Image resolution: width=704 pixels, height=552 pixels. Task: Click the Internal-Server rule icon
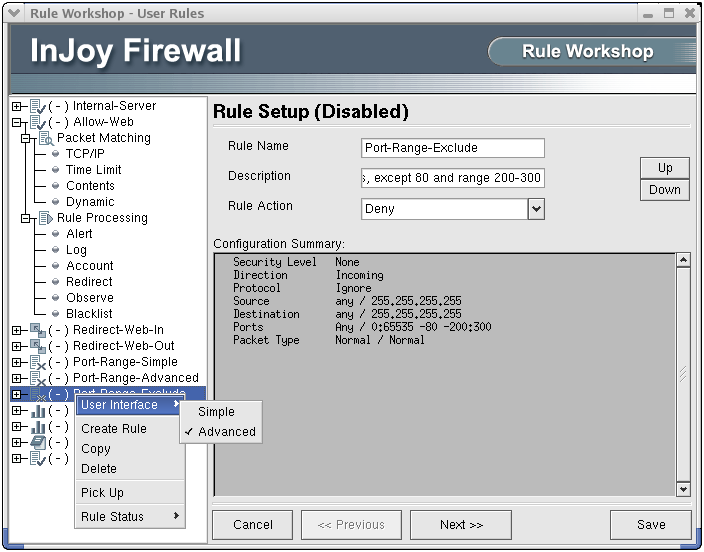pos(38,106)
